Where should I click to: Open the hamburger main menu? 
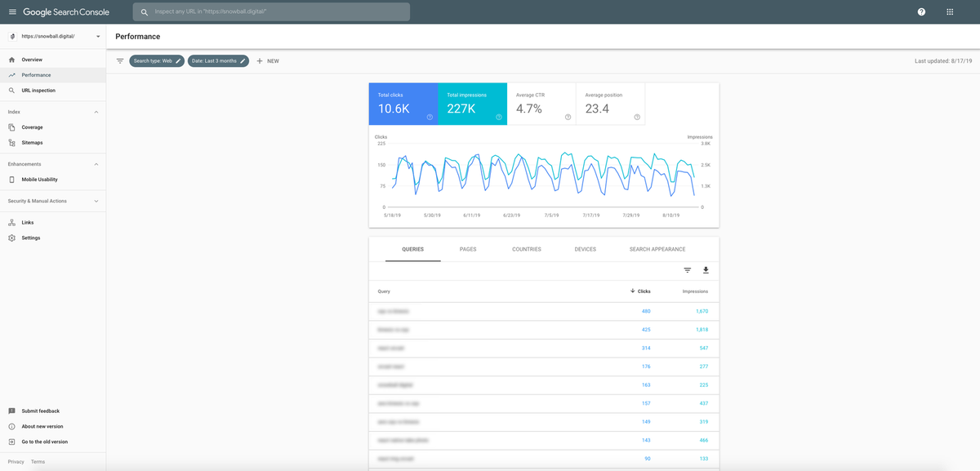click(11, 12)
